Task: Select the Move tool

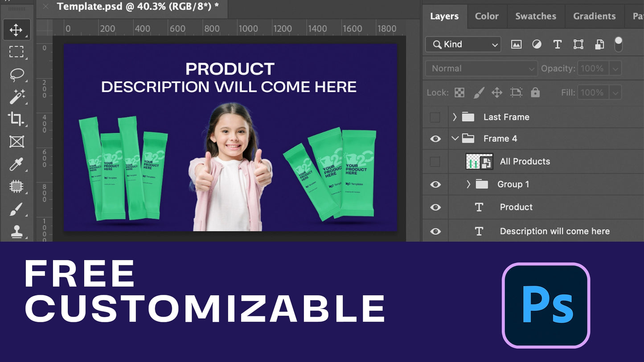Action: click(x=16, y=30)
